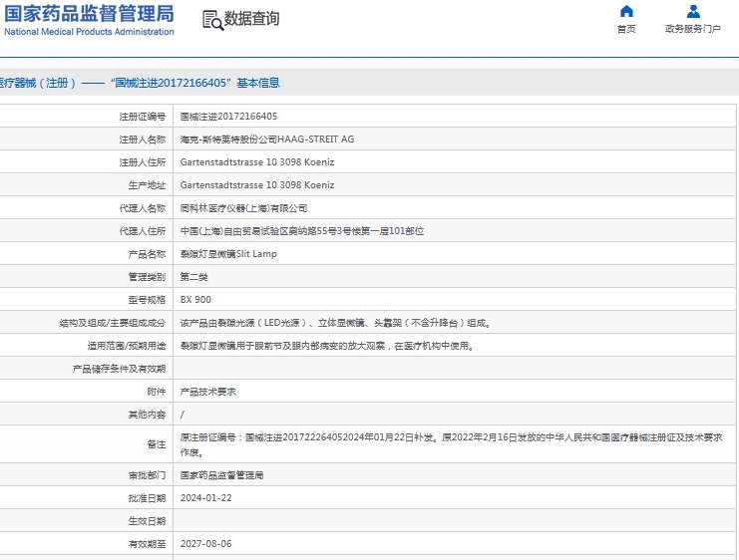Click the 适用范围/预期用途 label

pos(127,346)
